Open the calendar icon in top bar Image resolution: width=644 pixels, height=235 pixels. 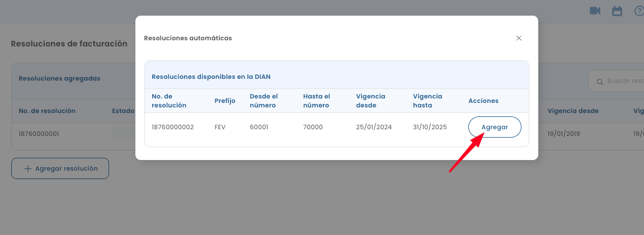pos(617,11)
